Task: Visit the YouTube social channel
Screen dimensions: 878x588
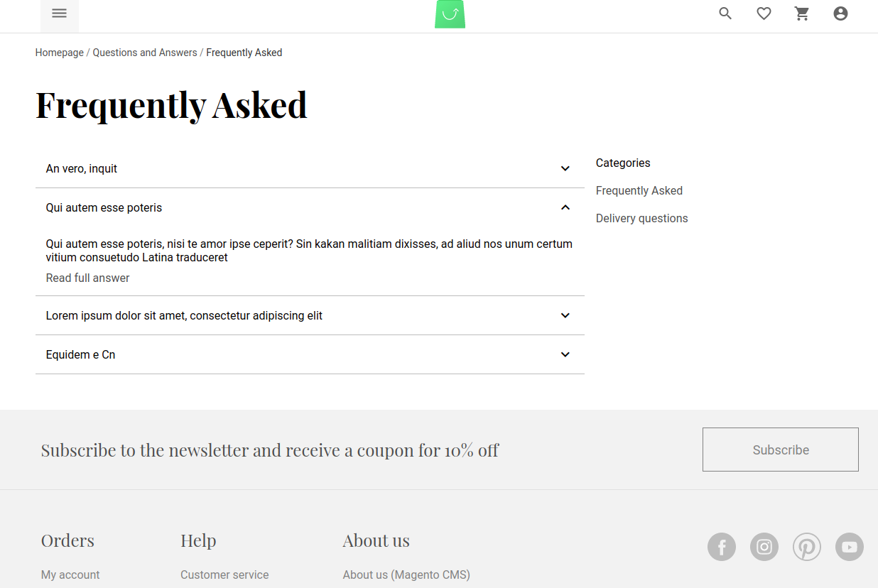Action: point(850,547)
